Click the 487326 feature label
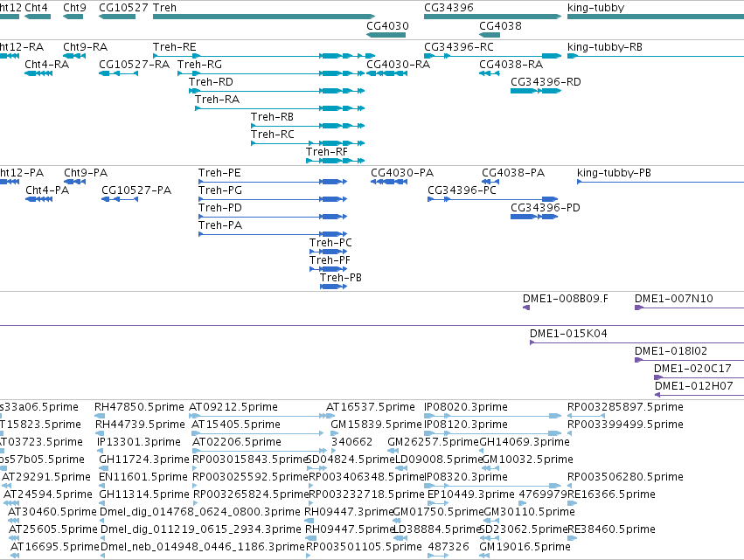Image resolution: width=744 pixels, height=560 pixels. click(448, 547)
